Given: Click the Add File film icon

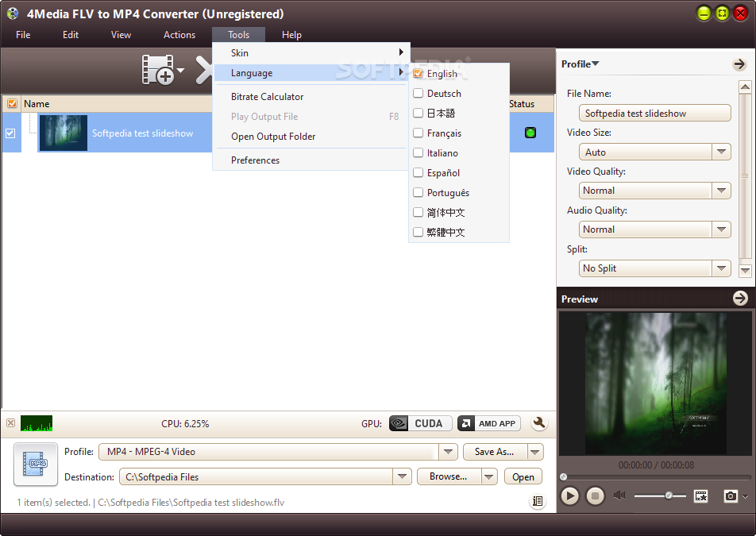Looking at the screenshot, I should pyautogui.click(x=158, y=69).
